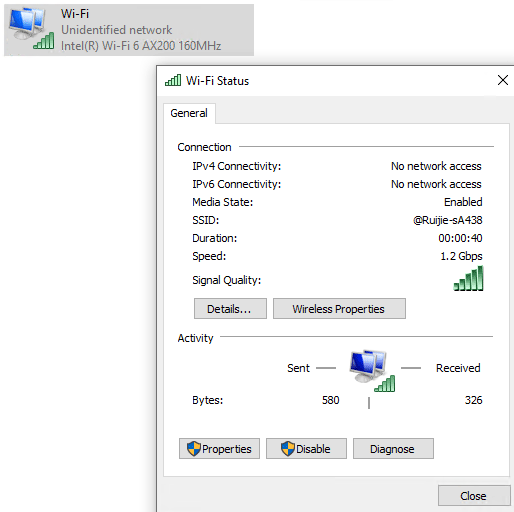Click the Activity network computers icon
Screen dimensions: 514x512
[x=372, y=371]
